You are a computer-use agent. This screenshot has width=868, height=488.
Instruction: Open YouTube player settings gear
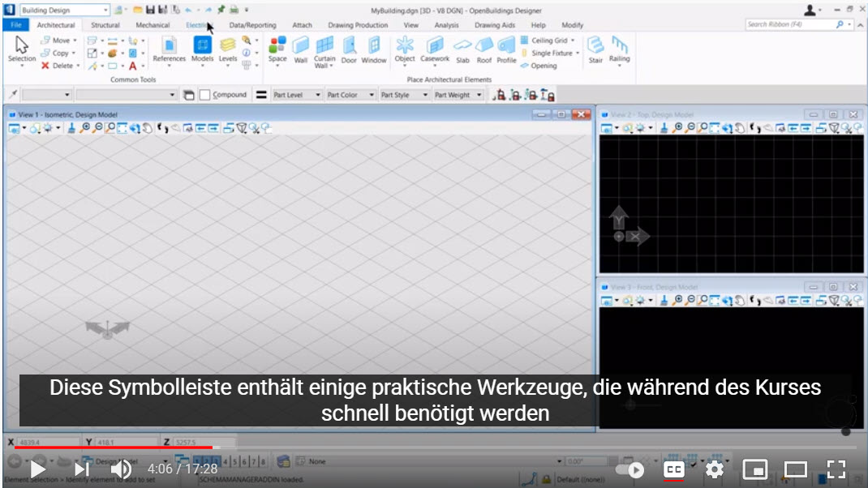click(714, 469)
